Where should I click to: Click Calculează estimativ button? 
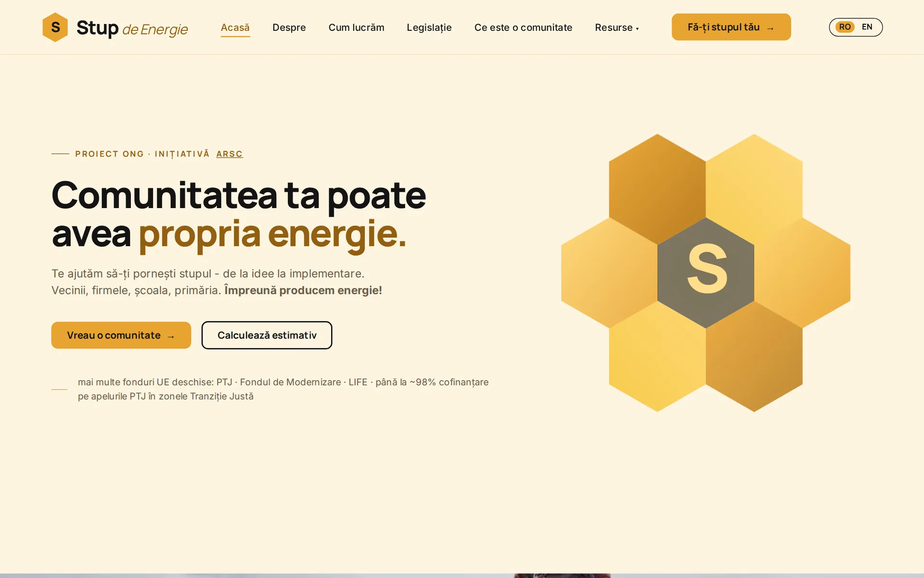pos(267,335)
